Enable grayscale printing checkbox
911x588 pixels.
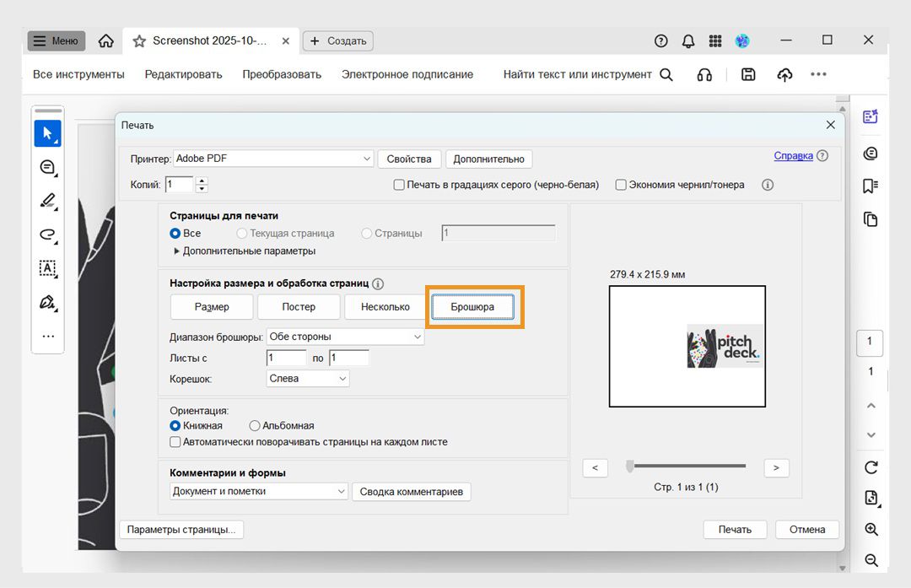coord(399,185)
